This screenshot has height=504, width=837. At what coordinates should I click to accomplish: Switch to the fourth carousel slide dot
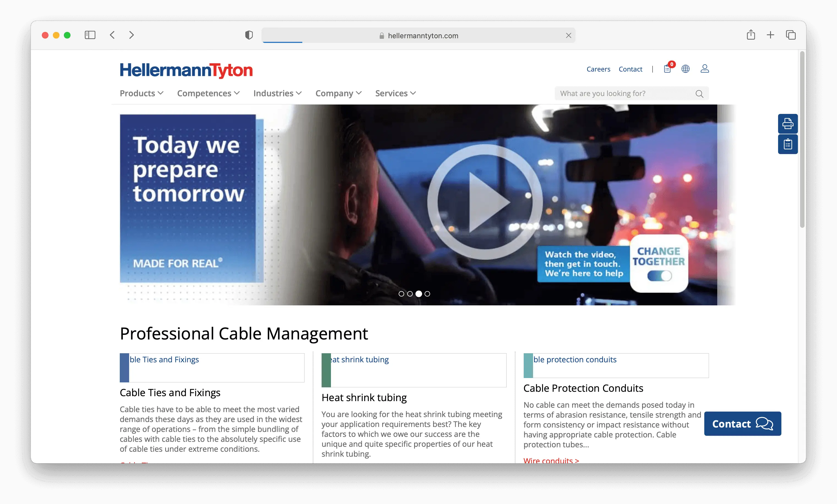tap(427, 294)
